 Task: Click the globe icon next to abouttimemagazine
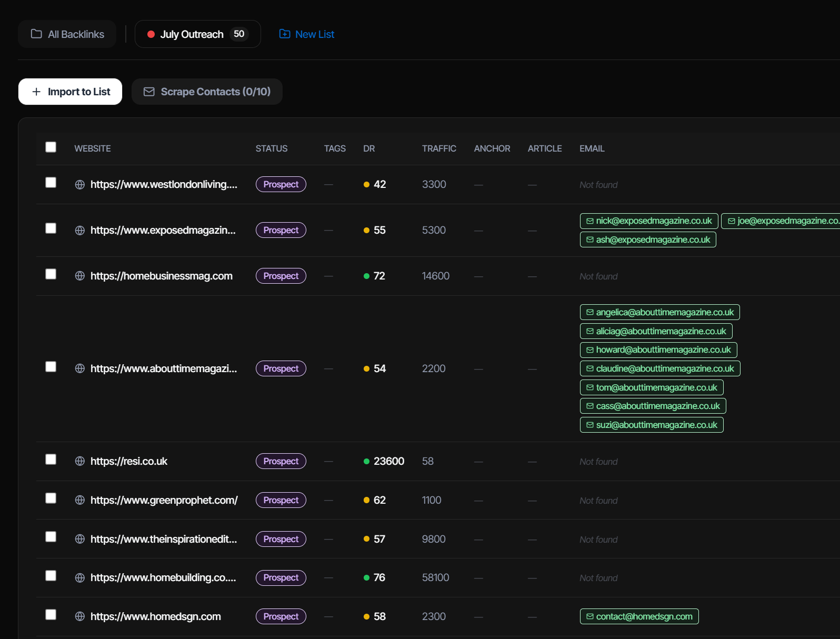[x=80, y=368]
